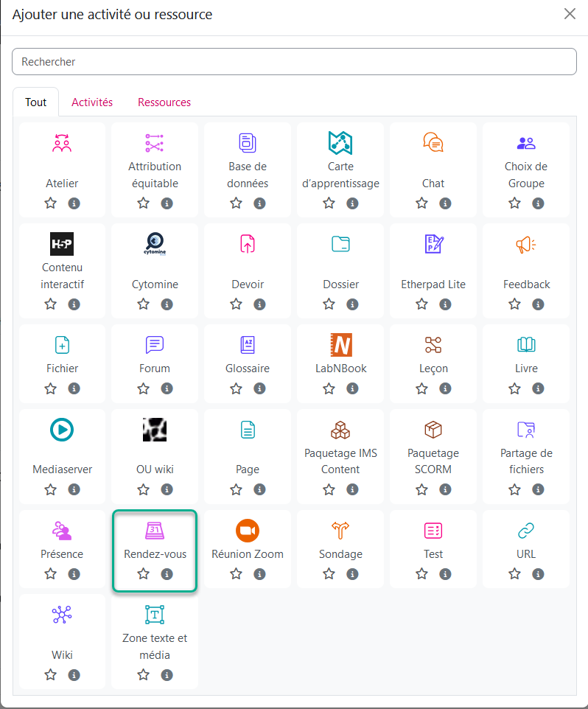588x709 pixels.
Task: Select the Atelier workshop activity icon
Action: click(x=62, y=143)
